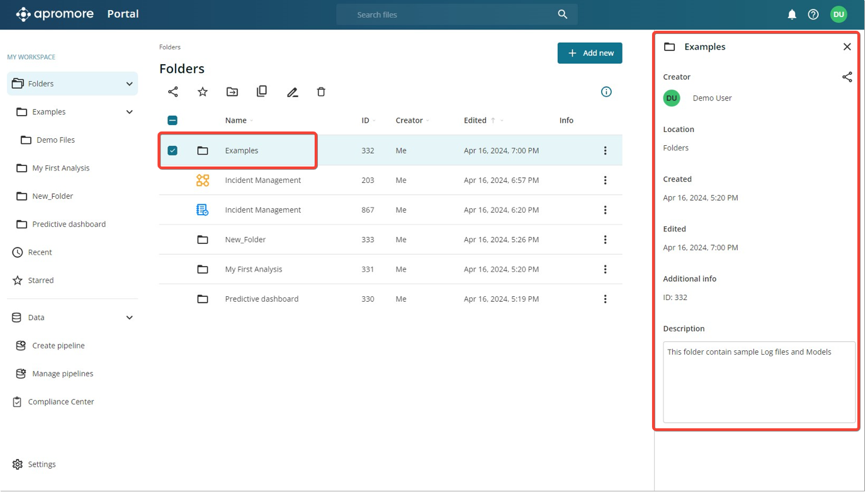Sort the list by Name column header

coord(236,120)
